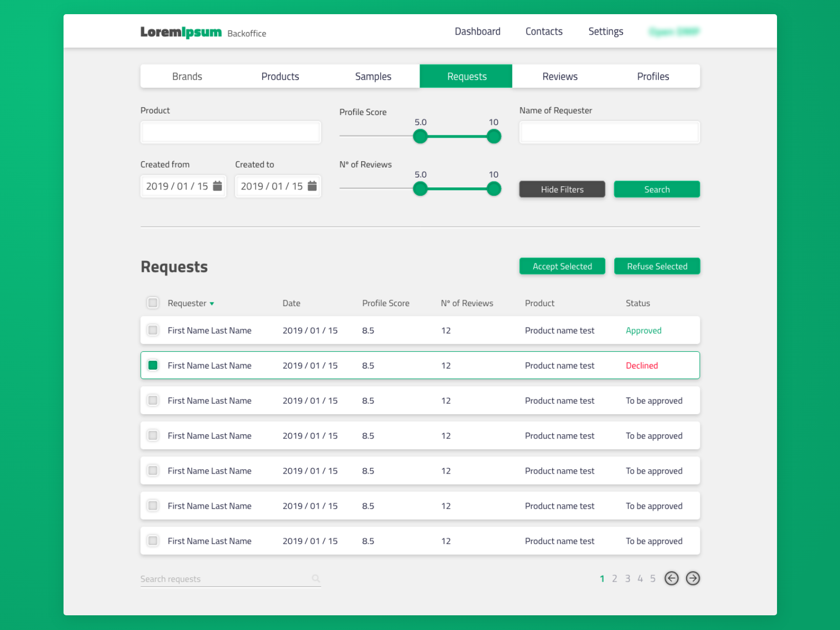This screenshot has height=630, width=840.
Task: Click the search requests magnifier icon
Action: (x=316, y=578)
